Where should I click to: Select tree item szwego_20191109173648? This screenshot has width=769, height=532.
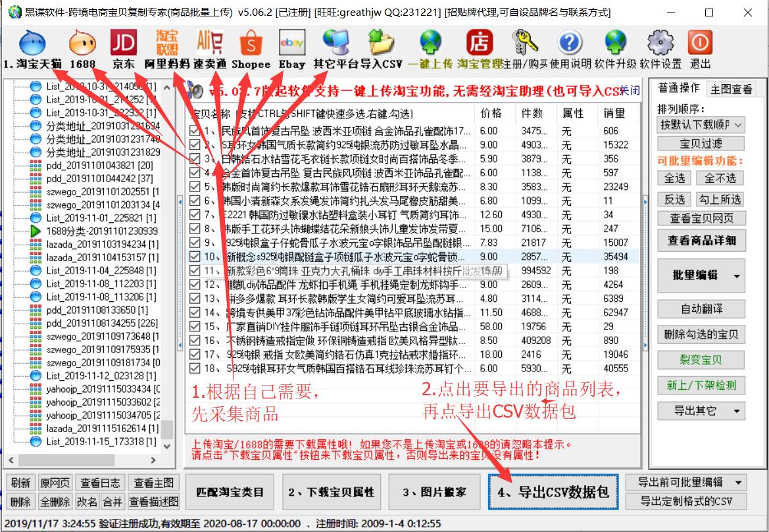[103, 336]
